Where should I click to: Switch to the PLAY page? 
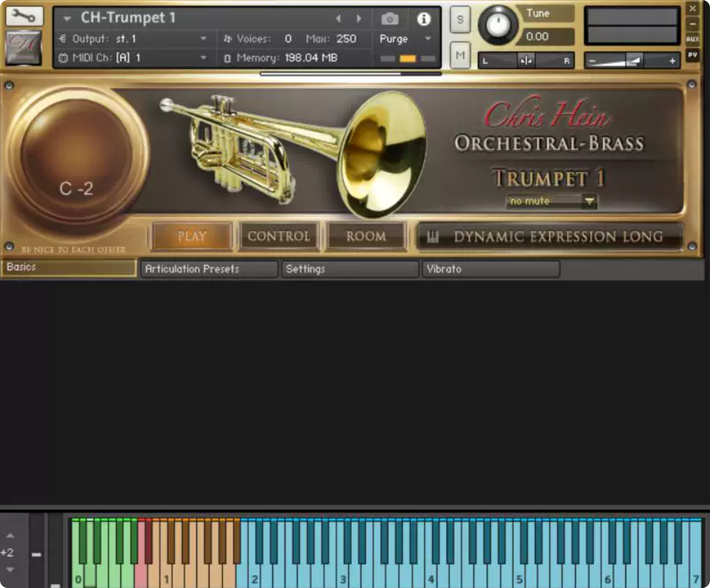coord(192,236)
